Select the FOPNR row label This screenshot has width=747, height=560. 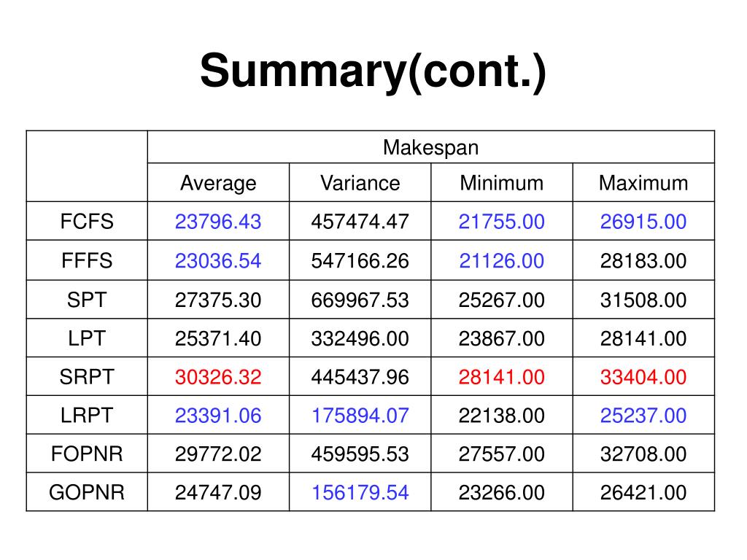tap(87, 454)
